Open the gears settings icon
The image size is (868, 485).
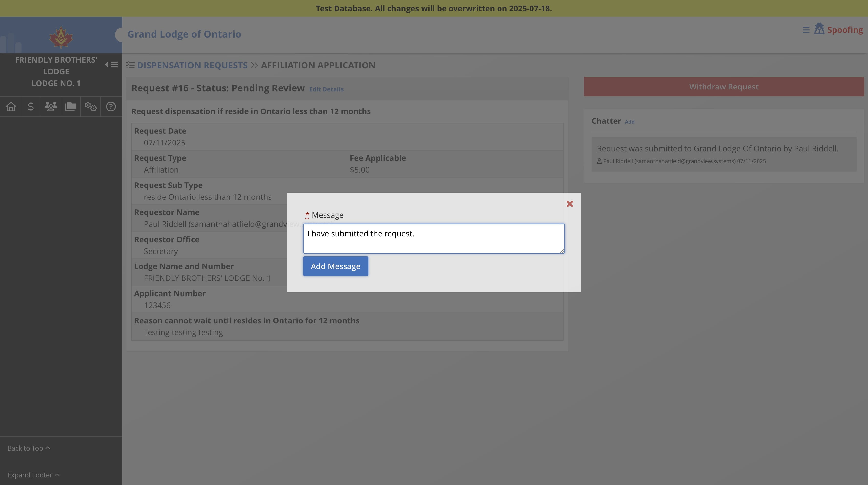coord(91,107)
